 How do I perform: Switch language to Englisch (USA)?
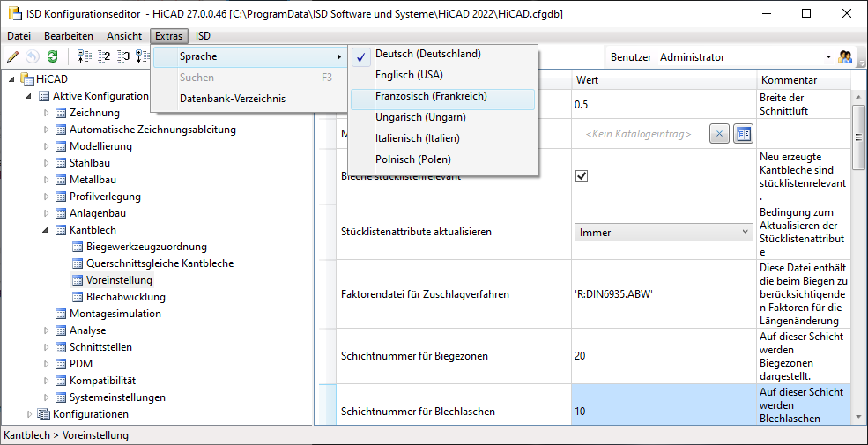pos(443,75)
